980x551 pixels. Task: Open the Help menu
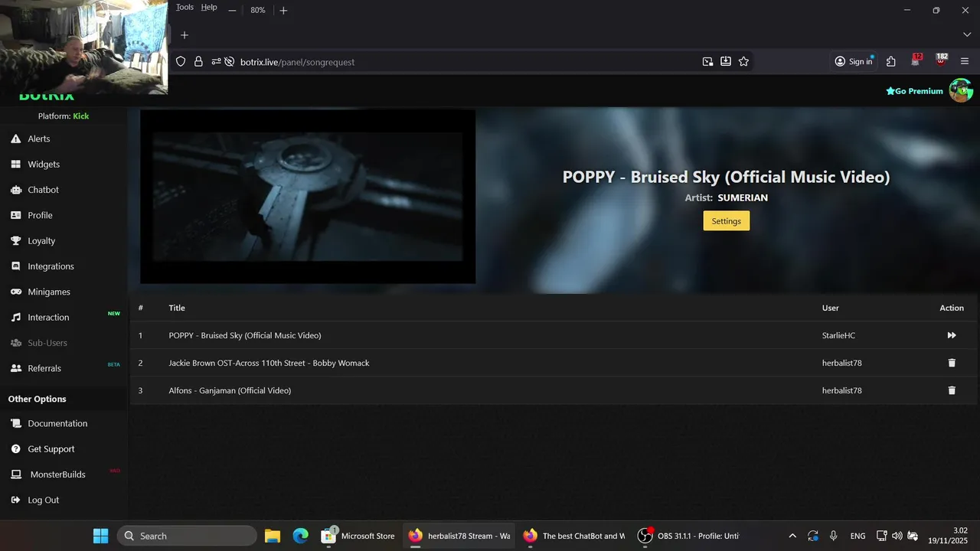click(x=209, y=7)
